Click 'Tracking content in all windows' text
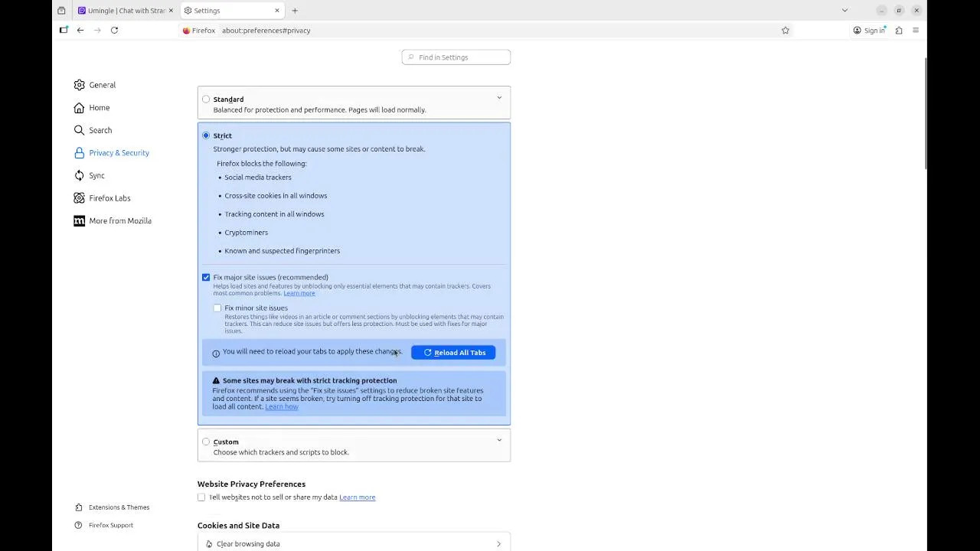Screen dimensions: 980x551 point(274,214)
